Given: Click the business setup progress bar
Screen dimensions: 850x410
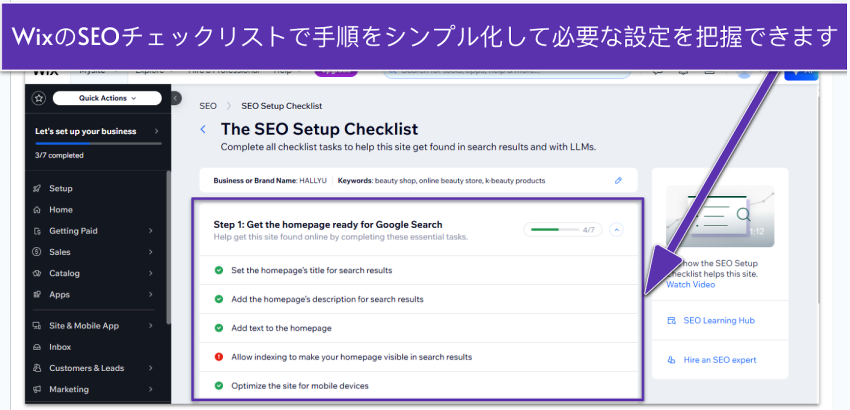Looking at the screenshot, I should pos(98,144).
